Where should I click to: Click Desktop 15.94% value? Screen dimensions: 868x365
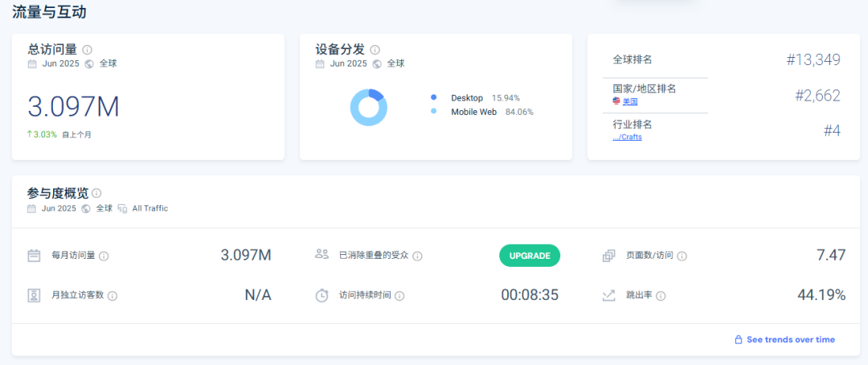(x=506, y=98)
